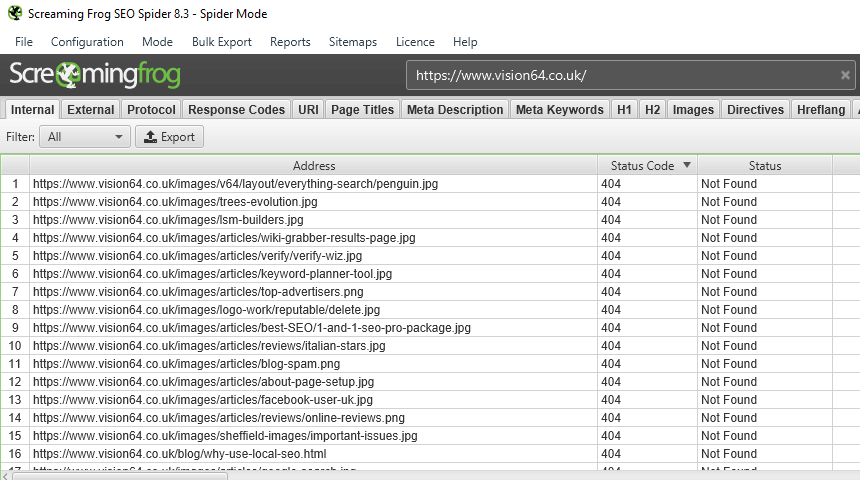This screenshot has height=480, width=860.
Task: Switch to the Page Titles tab
Action: click(x=363, y=110)
